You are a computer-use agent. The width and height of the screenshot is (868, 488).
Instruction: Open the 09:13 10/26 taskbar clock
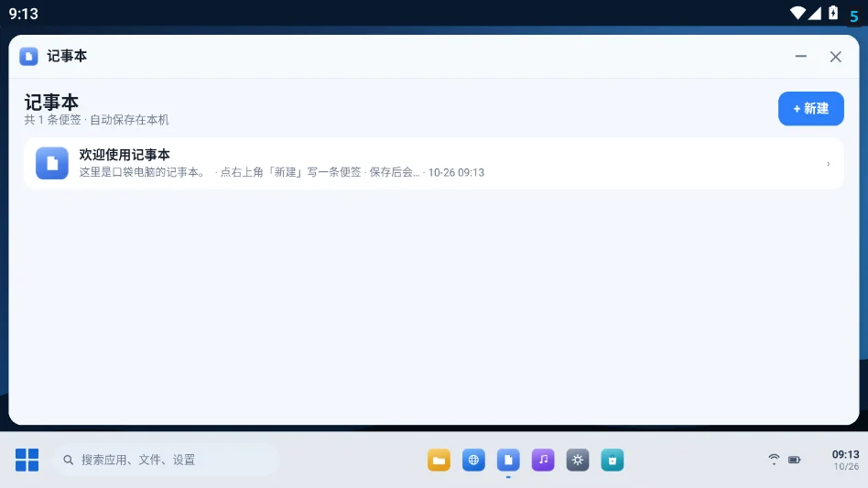pos(845,460)
